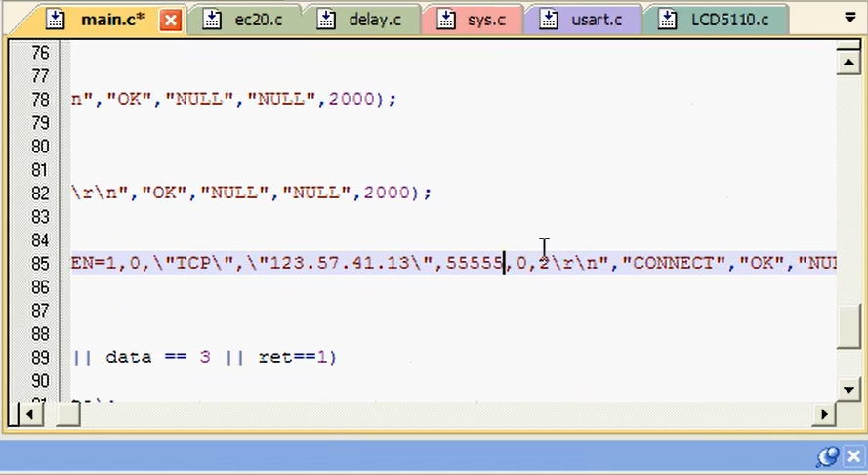Close the main.c* tab with the X button
The height and width of the screenshot is (475, 868).
click(171, 21)
